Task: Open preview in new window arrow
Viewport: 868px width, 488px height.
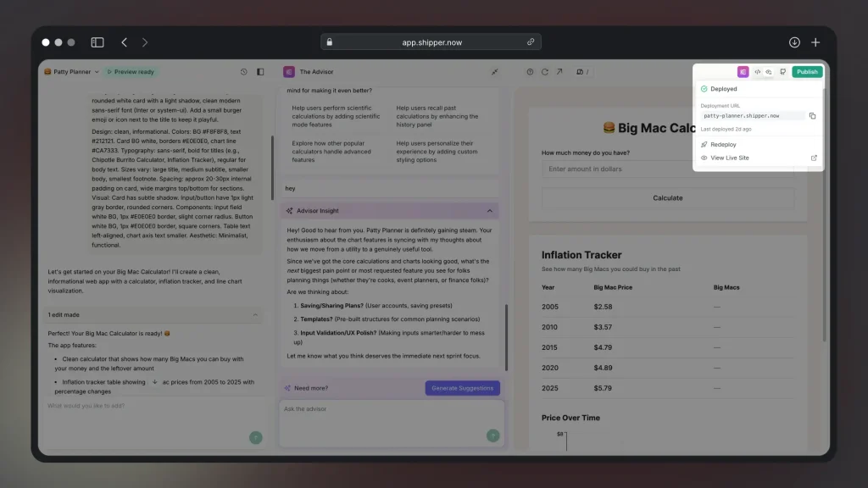Action: [559, 72]
